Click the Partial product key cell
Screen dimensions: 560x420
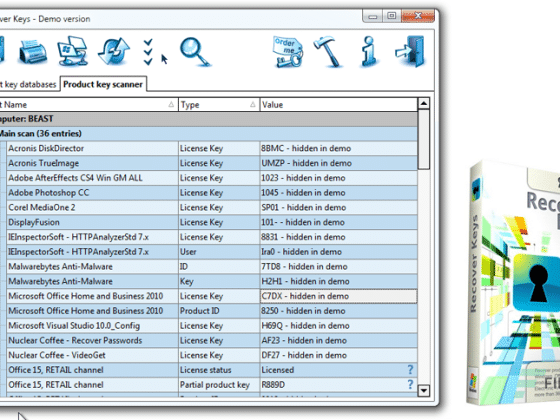point(219,385)
